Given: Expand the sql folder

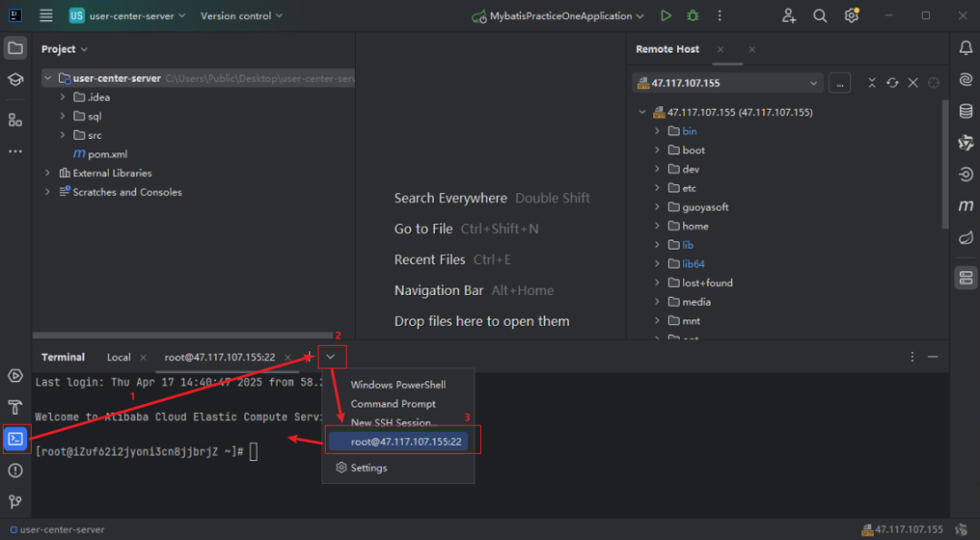Looking at the screenshot, I should (x=63, y=116).
